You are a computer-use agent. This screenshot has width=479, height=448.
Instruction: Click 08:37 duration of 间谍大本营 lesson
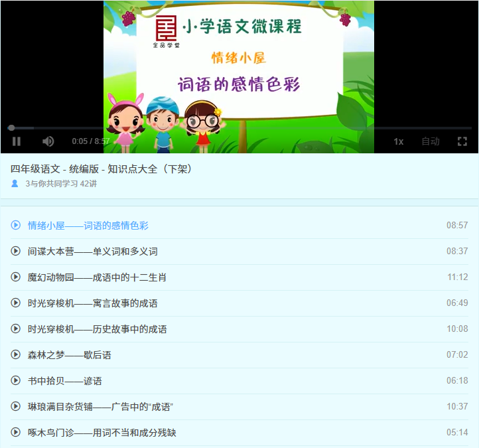pyautogui.click(x=457, y=252)
